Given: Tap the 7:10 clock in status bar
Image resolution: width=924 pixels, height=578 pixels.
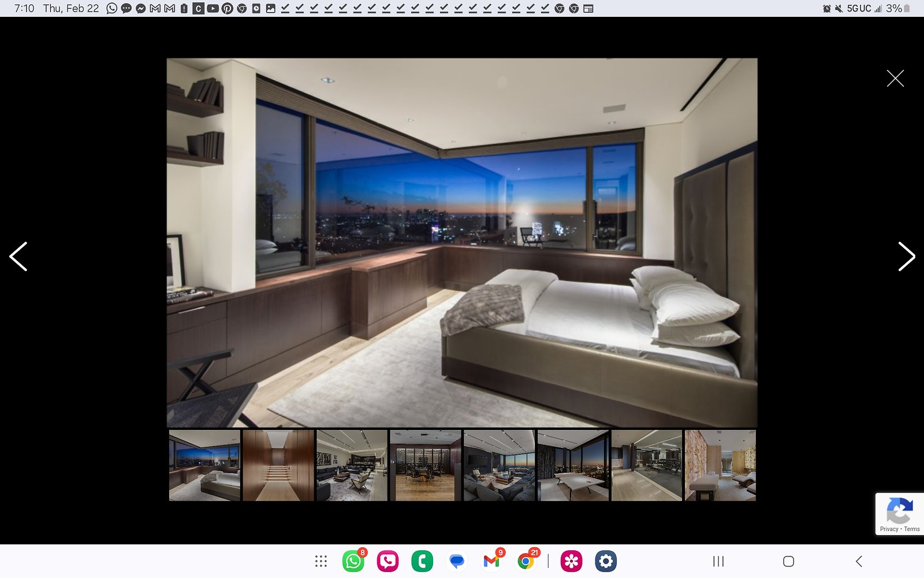Looking at the screenshot, I should [x=24, y=9].
